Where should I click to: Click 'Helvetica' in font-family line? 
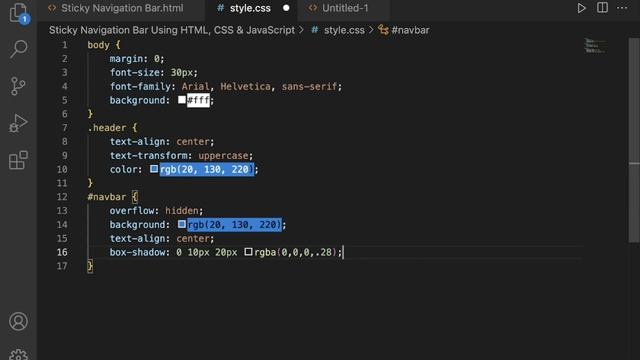(x=245, y=87)
